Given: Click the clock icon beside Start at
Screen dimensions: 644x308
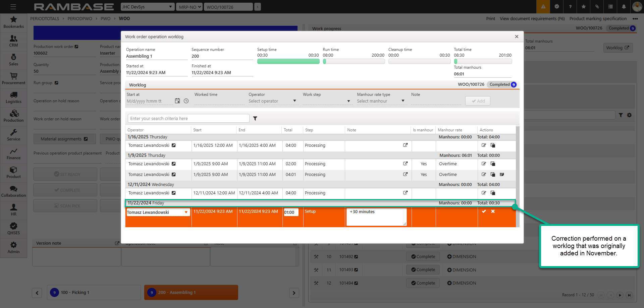Looking at the screenshot, I should tap(186, 101).
